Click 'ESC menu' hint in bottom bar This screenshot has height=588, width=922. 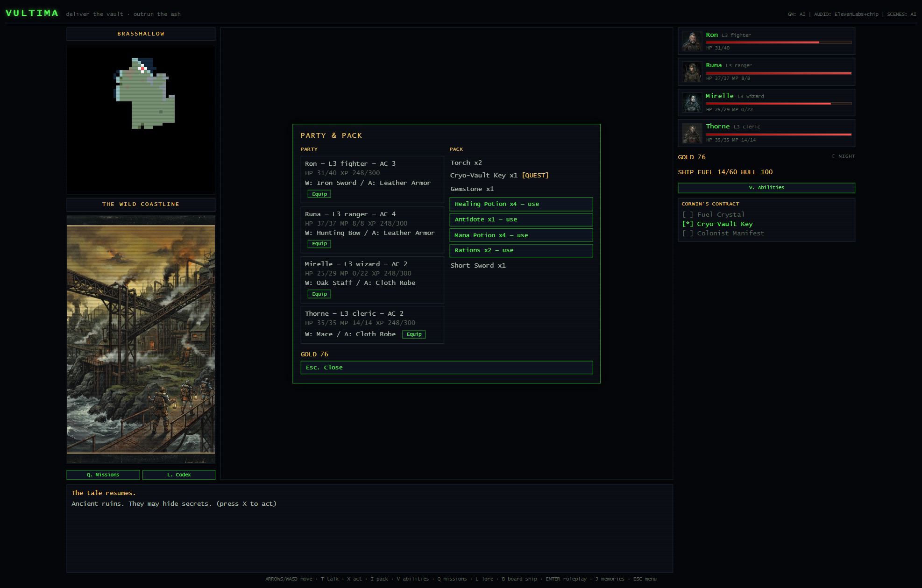(645, 579)
